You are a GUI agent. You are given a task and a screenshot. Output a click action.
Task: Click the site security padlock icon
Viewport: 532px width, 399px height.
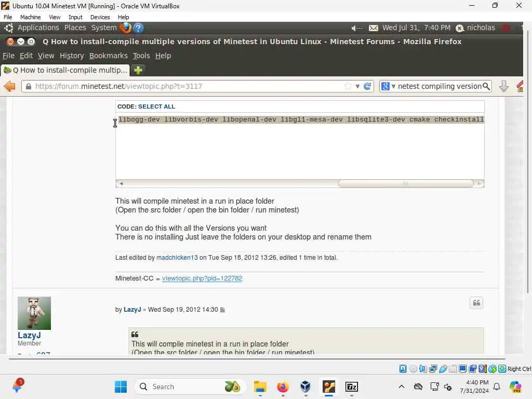click(29, 86)
